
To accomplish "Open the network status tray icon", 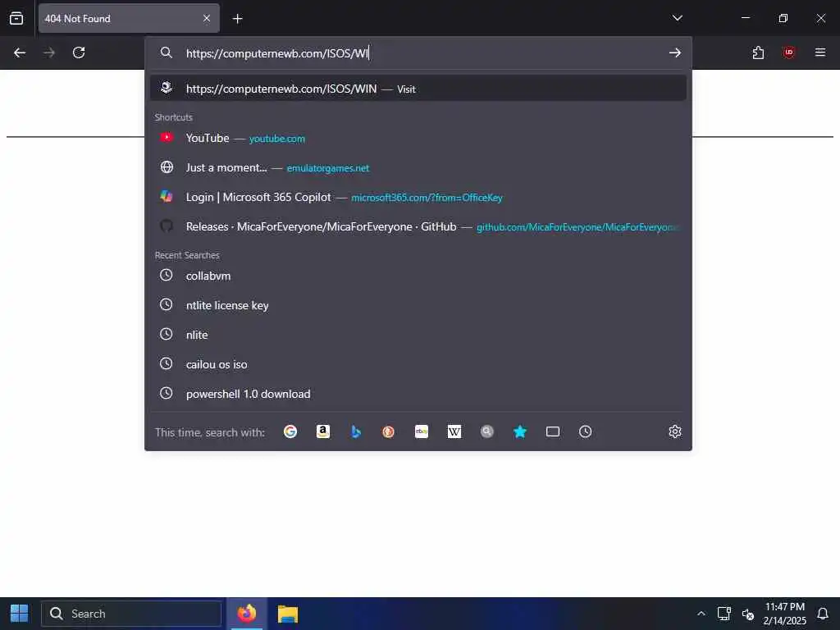I will pyautogui.click(x=724, y=614).
